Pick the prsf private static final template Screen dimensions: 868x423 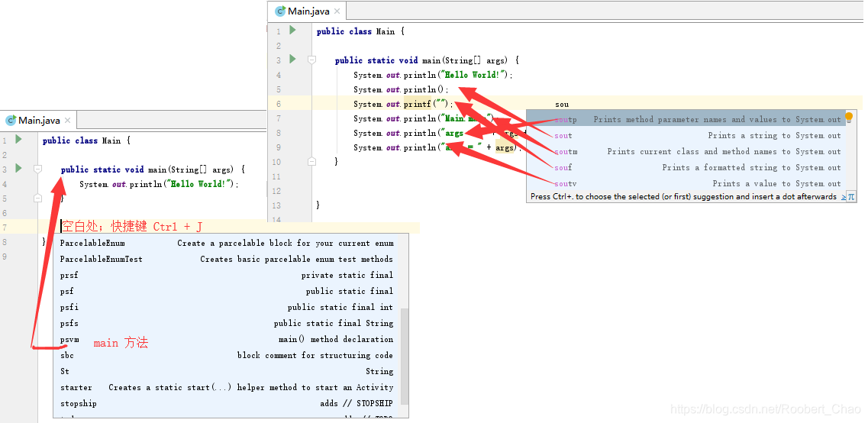[227, 275]
